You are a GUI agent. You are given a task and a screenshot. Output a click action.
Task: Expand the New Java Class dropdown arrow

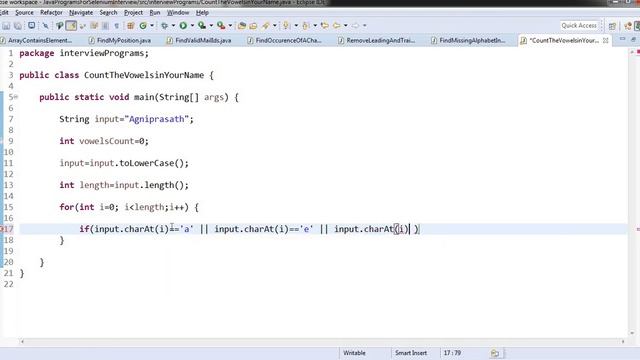coord(152,26)
